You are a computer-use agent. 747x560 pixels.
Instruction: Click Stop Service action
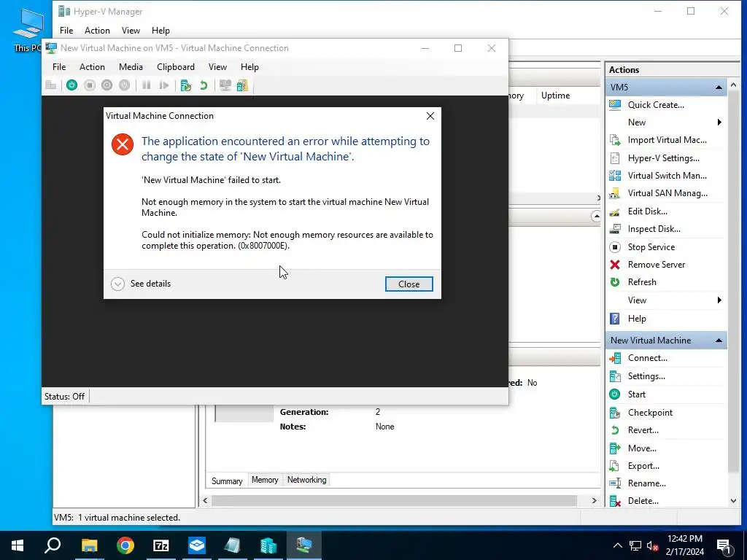click(651, 247)
